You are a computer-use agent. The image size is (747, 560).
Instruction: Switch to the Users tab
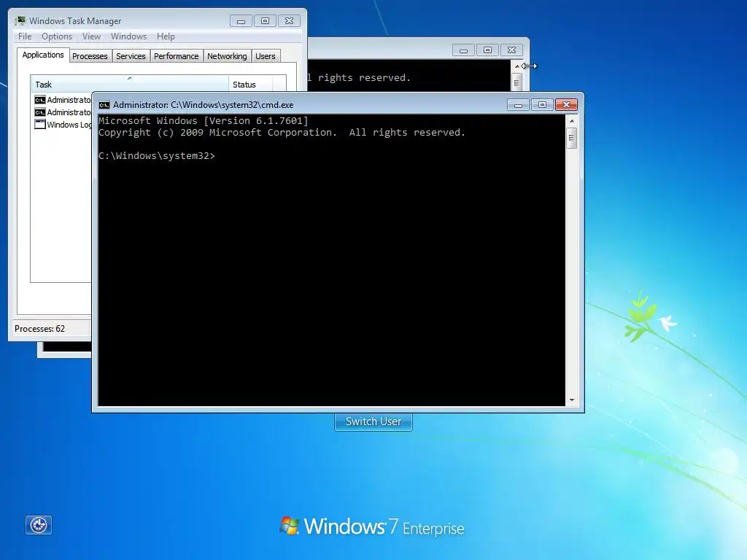[266, 56]
